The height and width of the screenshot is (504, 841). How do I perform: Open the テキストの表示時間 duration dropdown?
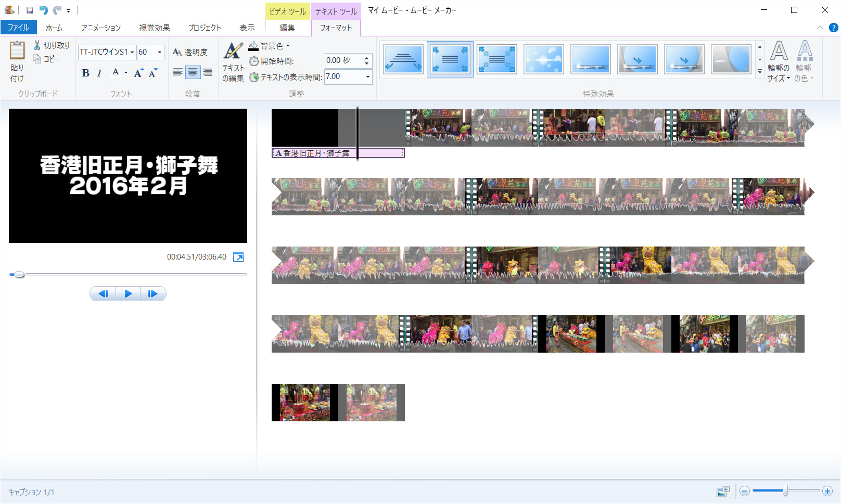368,77
